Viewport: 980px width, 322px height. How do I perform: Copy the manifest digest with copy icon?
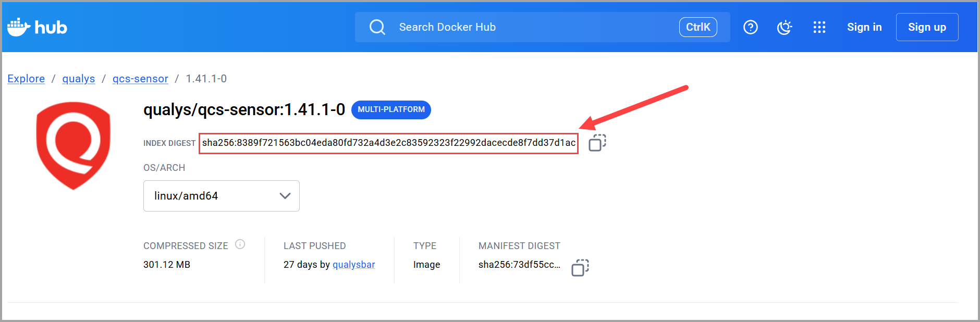coord(580,267)
